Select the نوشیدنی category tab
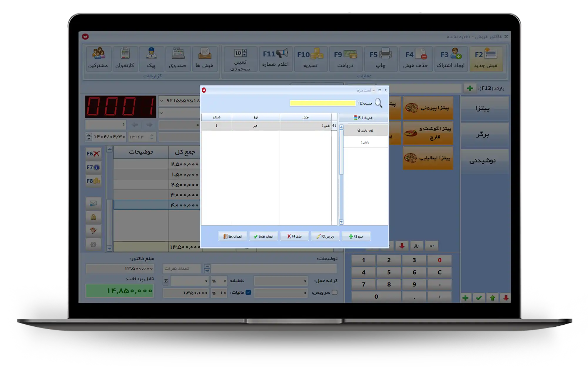The image size is (588, 367). [484, 161]
